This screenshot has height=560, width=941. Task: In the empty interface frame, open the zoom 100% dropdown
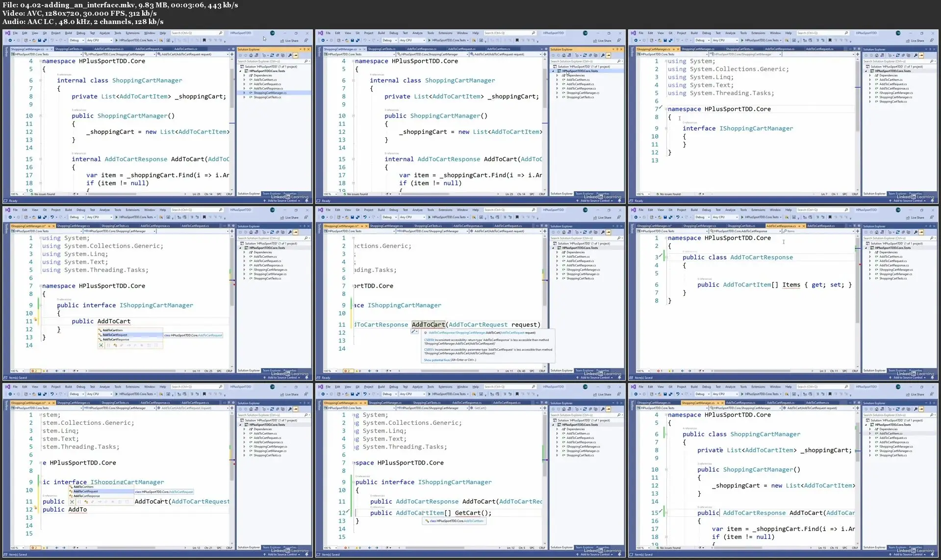click(x=643, y=194)
